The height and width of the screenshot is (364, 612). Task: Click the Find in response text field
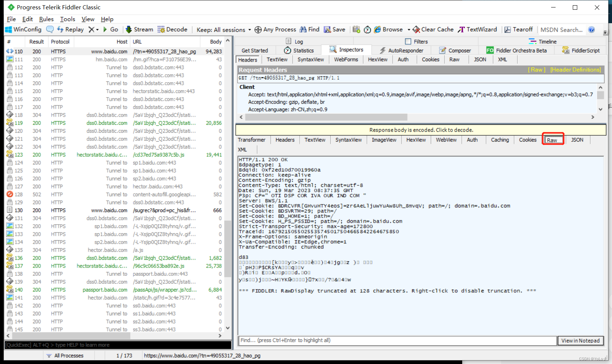coord(398,340)
